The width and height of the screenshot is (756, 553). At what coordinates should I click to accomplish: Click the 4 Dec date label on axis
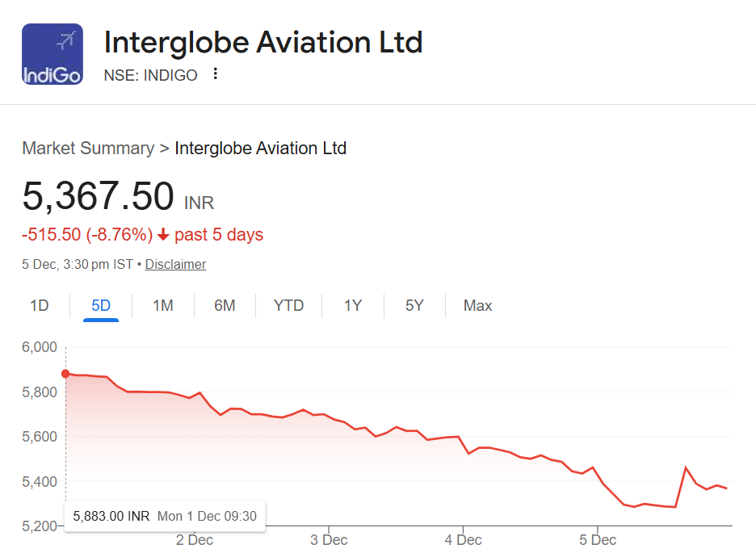click(x=463, y=539)
